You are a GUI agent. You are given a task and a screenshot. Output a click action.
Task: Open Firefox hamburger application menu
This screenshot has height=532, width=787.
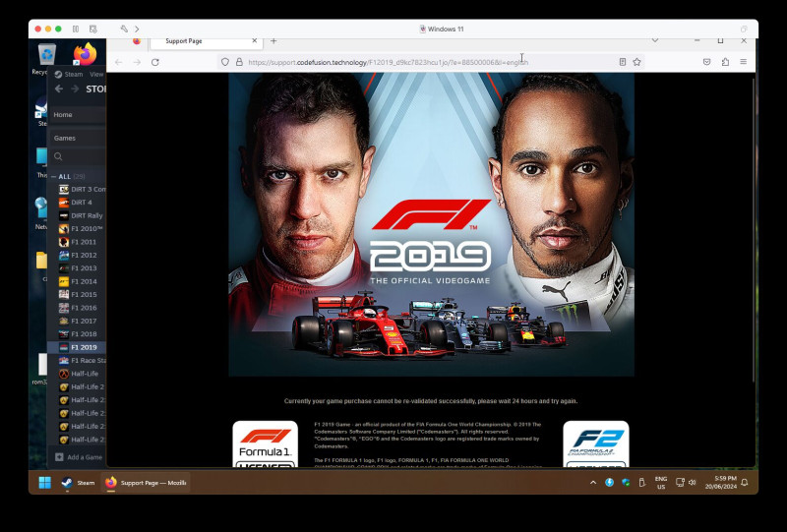[744, 62]
